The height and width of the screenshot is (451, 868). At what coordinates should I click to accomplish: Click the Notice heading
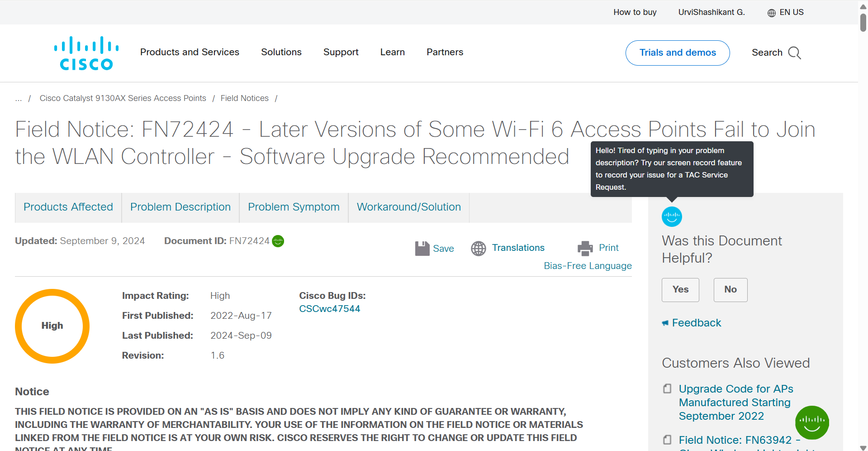32,392
